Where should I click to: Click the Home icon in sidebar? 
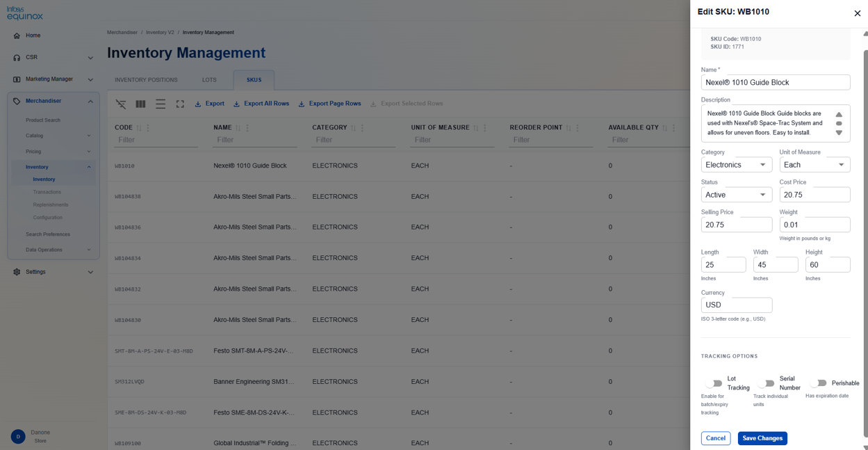pos(17,35)
